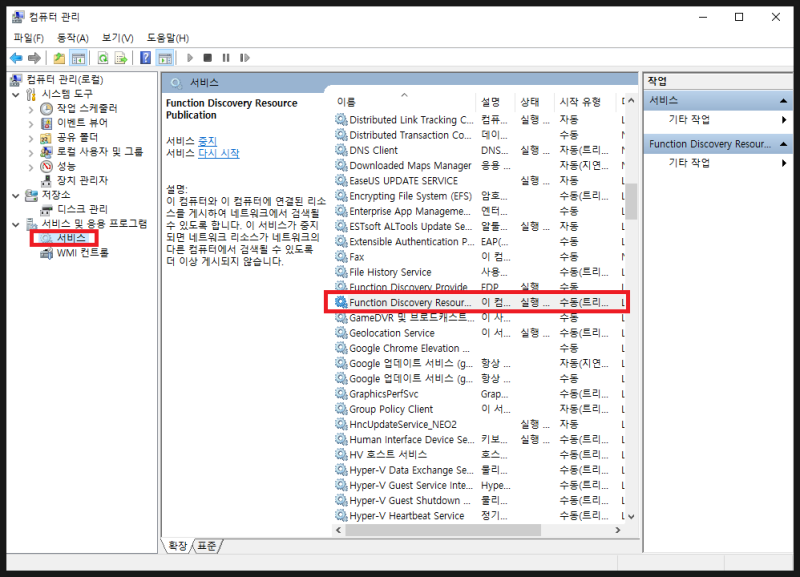Open 장치 관리자 in the tree

point(82,181)
